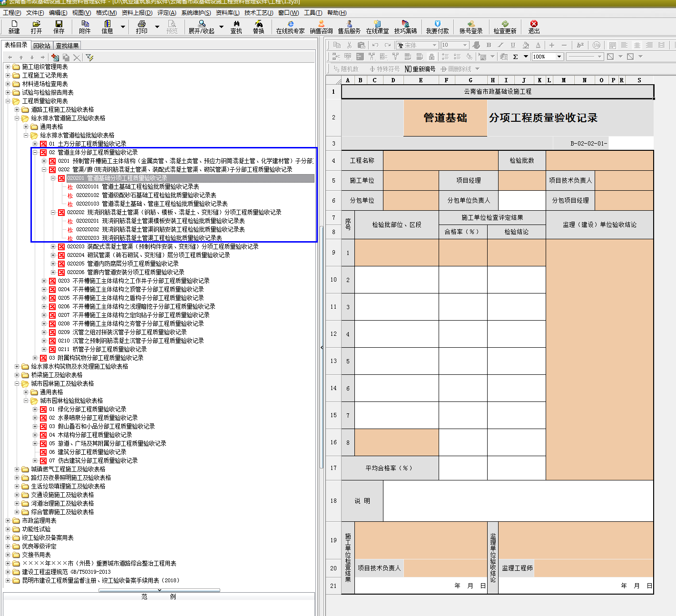
Task: Click 在线找专家 online expert icon
Action: click(291, 27)
